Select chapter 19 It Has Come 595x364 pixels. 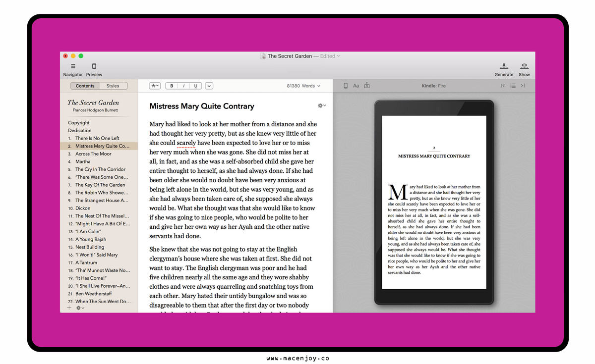[x=99, y=278]
